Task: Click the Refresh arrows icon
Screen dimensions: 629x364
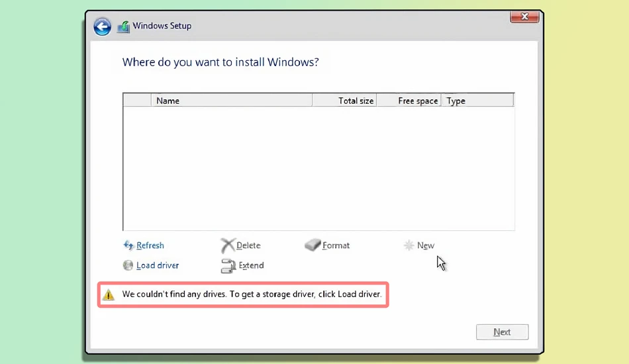Action: [128, 245]
